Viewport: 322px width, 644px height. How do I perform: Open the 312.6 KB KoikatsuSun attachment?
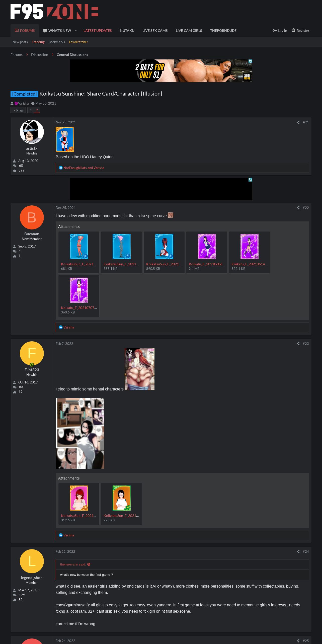[79, 504]
